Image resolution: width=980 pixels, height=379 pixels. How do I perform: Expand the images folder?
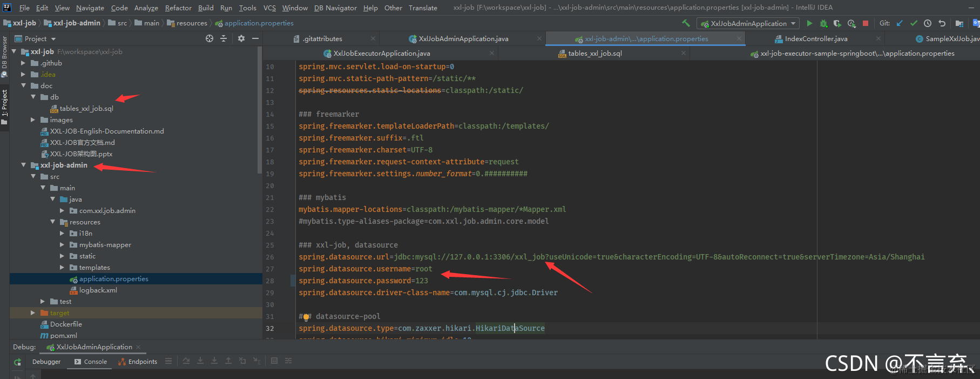33,119
